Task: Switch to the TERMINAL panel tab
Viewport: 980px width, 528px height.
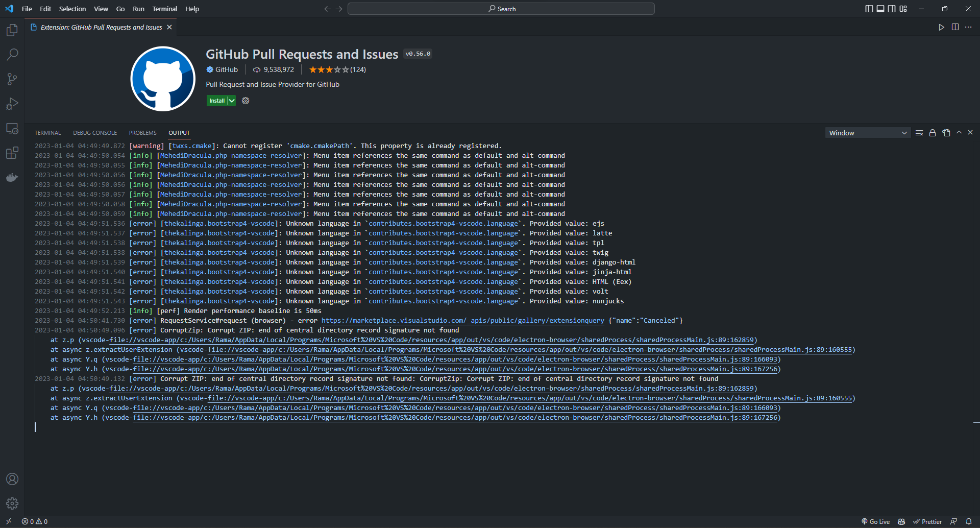Action: pyautogui.click(x=47, y=133)
